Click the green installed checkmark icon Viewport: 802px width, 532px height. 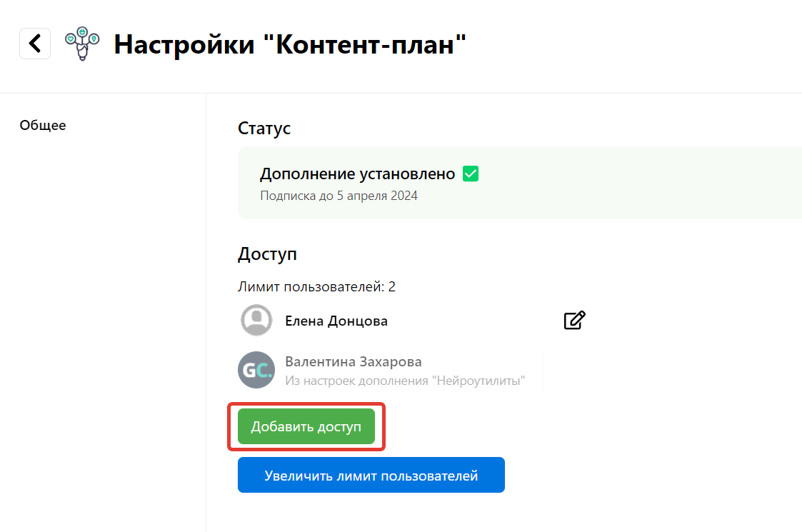(x=470, y=173)
